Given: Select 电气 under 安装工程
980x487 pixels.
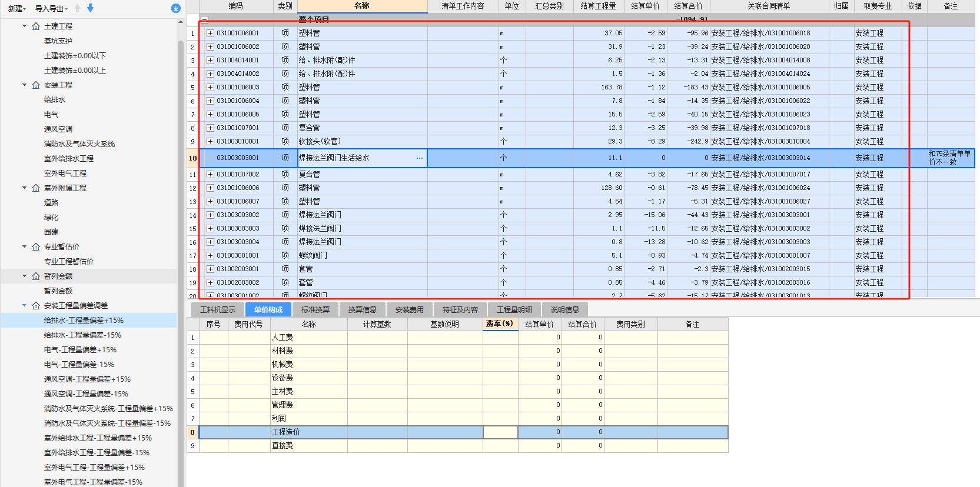Looking at the screenshot, I should tap(51, 114).
